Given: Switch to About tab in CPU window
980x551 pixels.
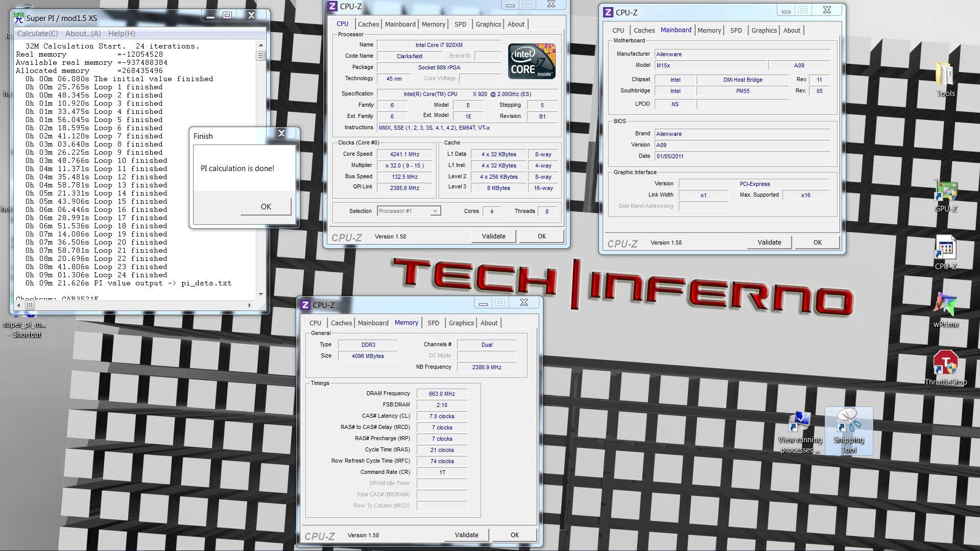Looking at the screenshot, I should (x=516, y=24).
